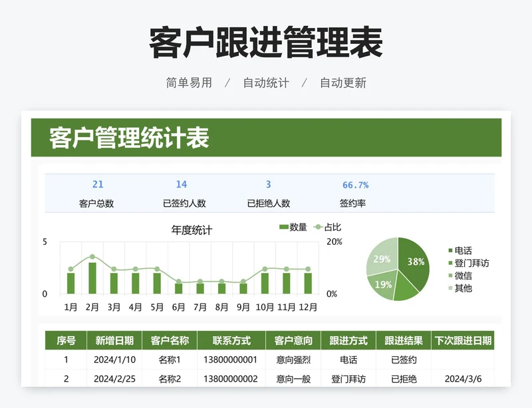Viewport: 532px width, 408px height.
Task: Click the 意向强烈 cell in row 1
Action: [x=293, y=360]
